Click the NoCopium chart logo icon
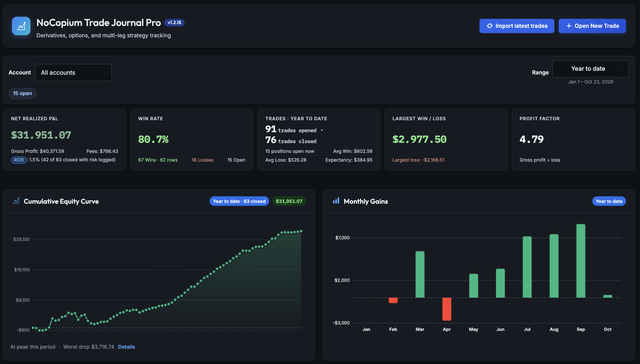This screenshot has height=364, width=640. tap(21, 26)
